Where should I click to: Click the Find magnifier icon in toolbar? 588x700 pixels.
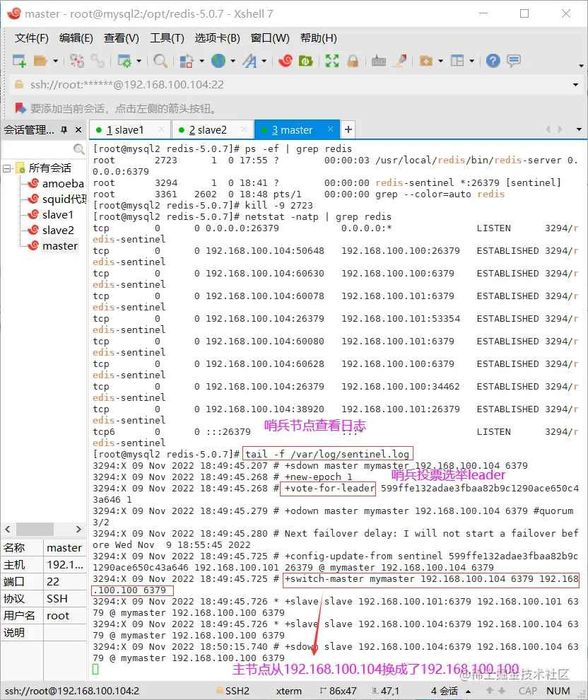(160, 61)
